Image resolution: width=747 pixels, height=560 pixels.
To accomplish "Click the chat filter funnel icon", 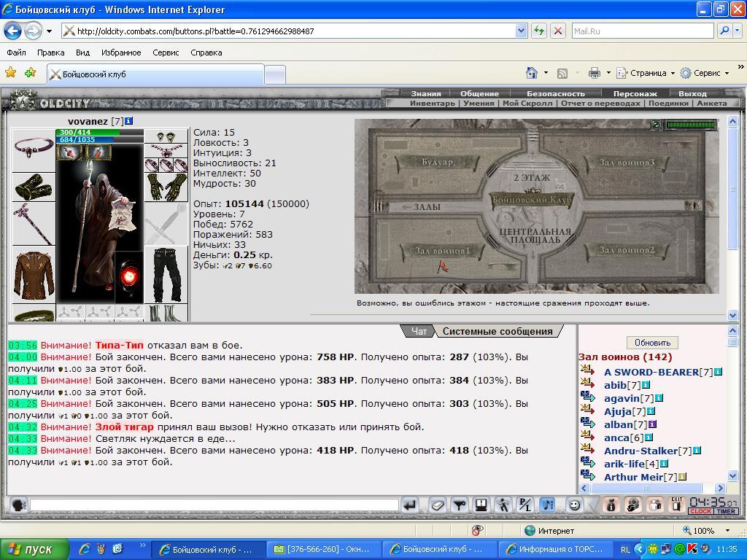I will (460, 505).
